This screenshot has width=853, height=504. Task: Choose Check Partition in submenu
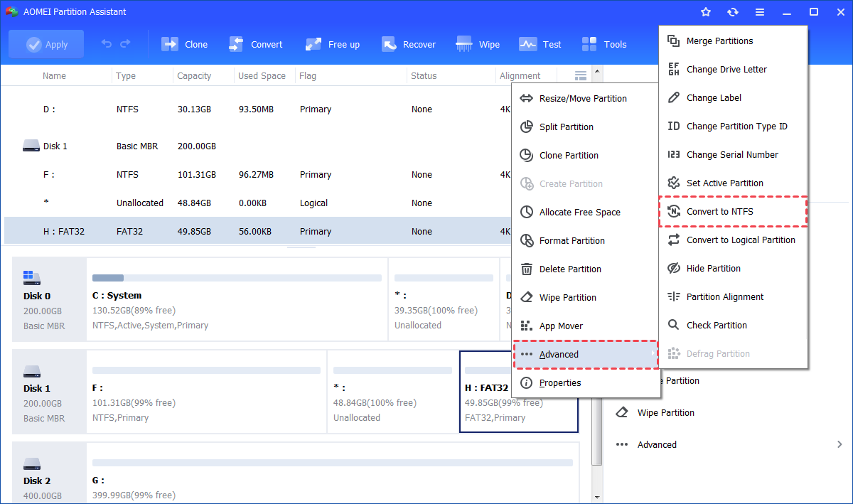point(733,325)
